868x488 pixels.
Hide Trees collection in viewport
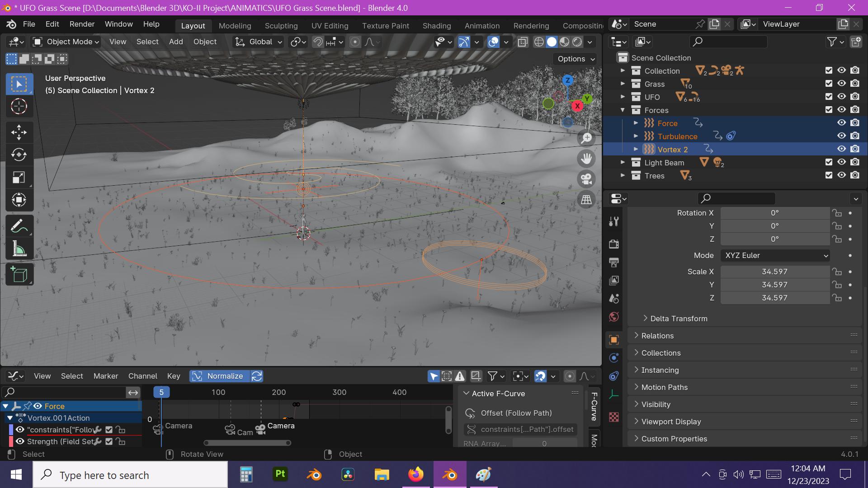(841, 175)
